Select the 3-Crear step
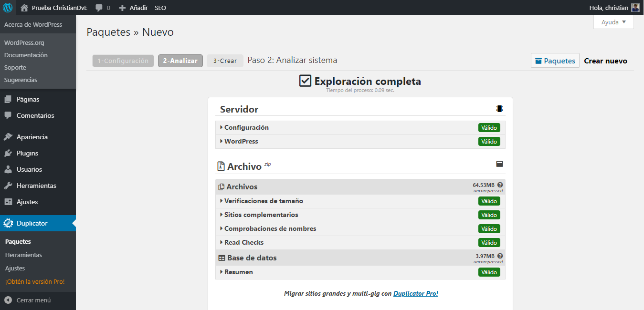Viewport: 644px width, 310px height. click(225, 61)
